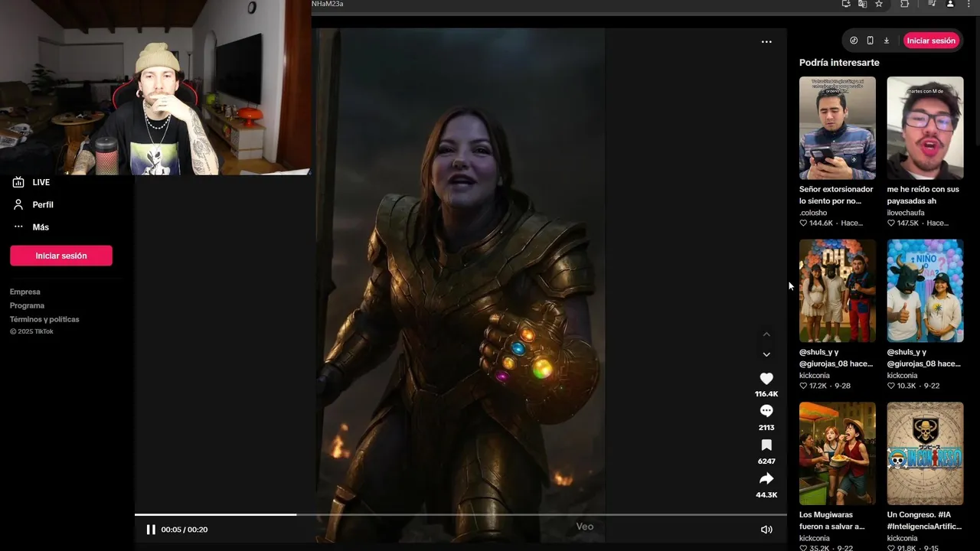
Task: Click 2113 comments count
Action: pos(766,428)
